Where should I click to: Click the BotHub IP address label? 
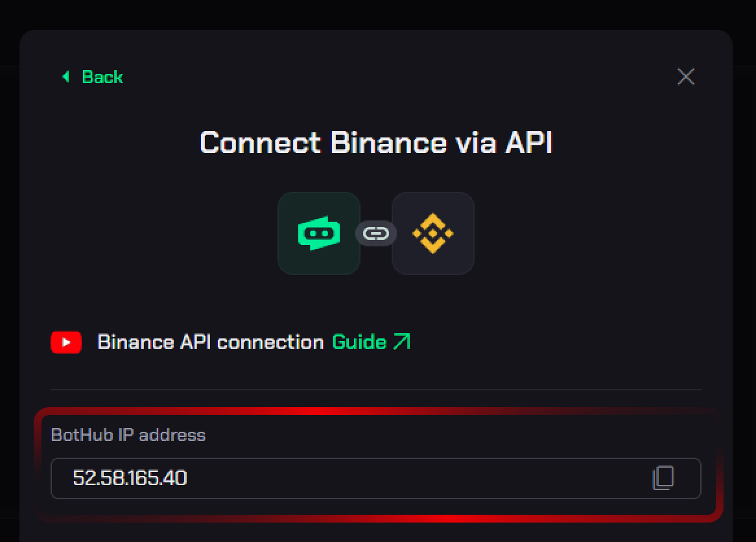click(x=128, y=435)
